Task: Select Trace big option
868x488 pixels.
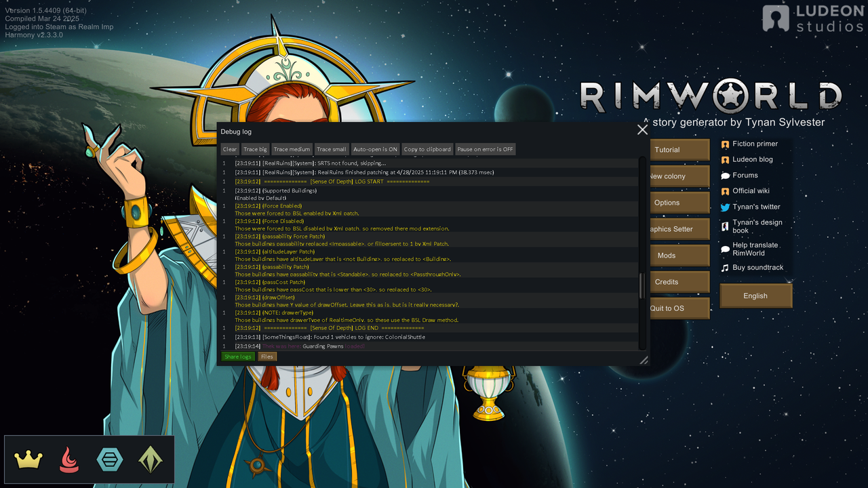Action: pyautogui.click(x=255, y=149)
